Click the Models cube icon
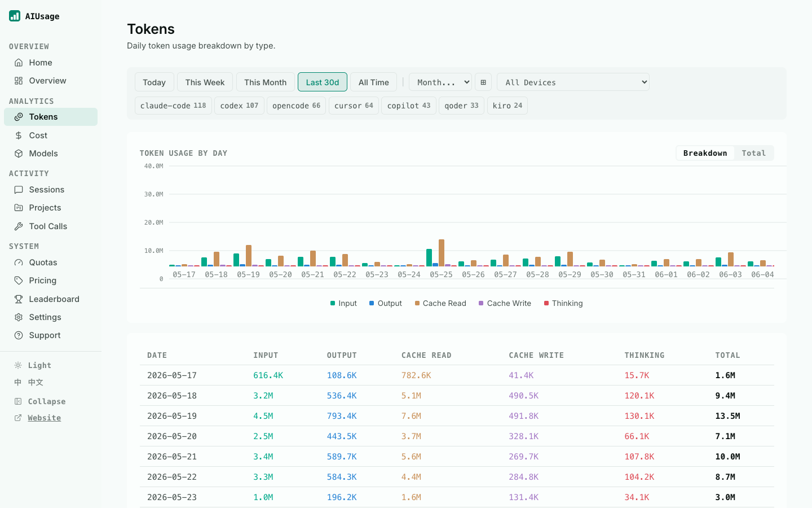Viewport: 812px width, 508px height. 19,154
